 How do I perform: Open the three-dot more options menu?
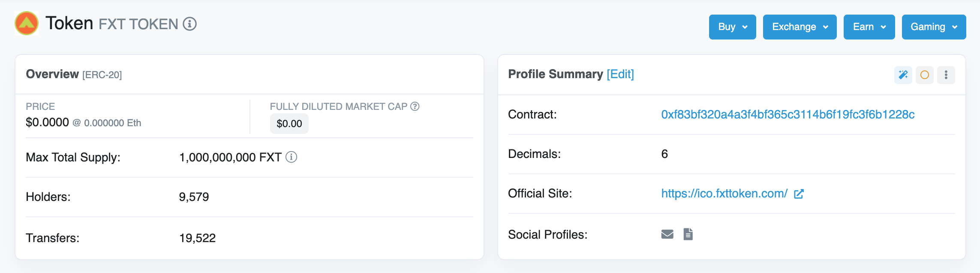[x=946, y=75]
